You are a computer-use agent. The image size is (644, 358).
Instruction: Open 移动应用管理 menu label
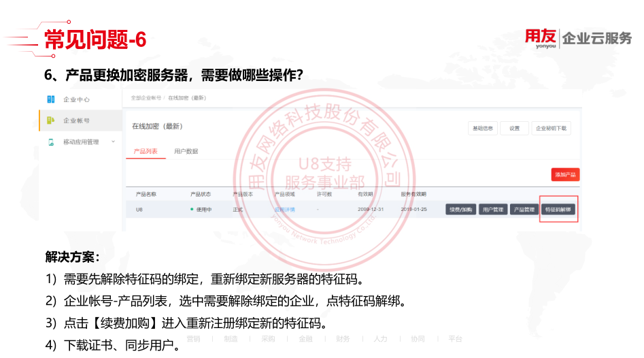point(81,142)
